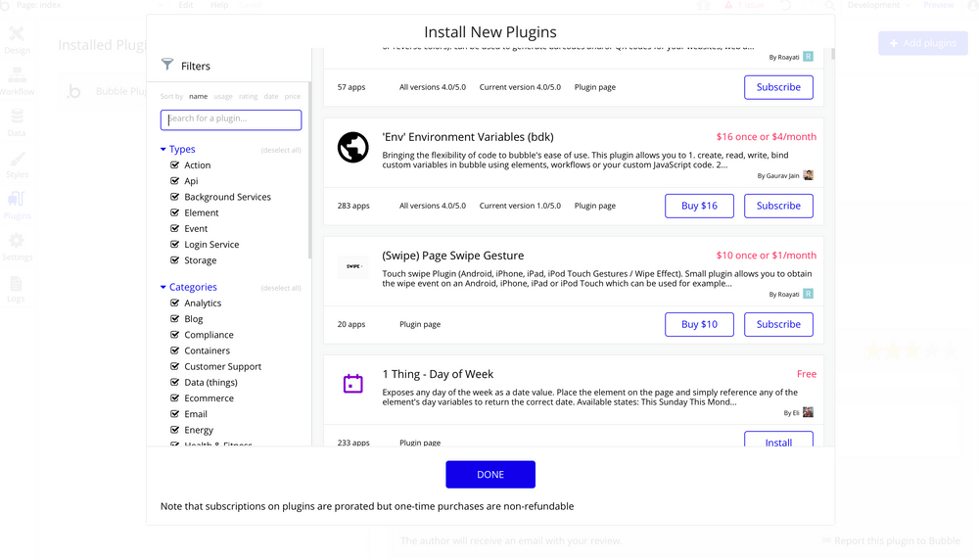979x560 pixels.
Task: Toggle the Containers category checkbox
Action: coord(175,350)
